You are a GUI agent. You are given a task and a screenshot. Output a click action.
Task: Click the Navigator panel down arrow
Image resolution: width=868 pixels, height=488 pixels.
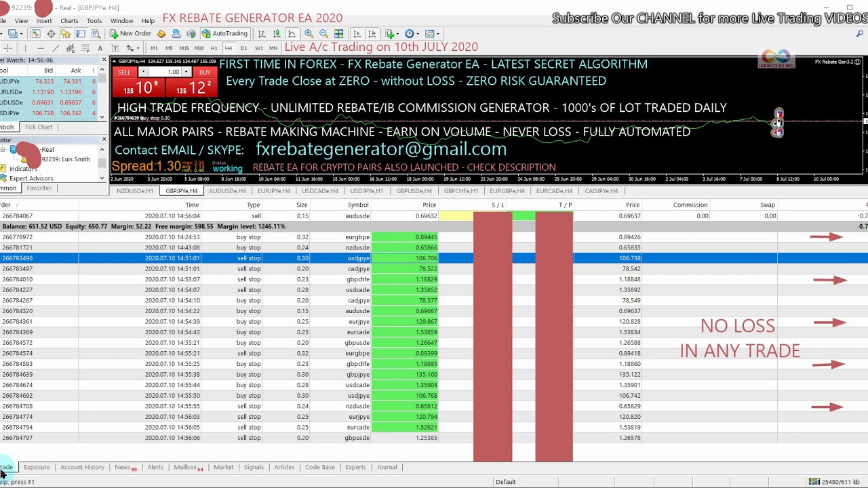pyautogui.click(x=102, y=178)
